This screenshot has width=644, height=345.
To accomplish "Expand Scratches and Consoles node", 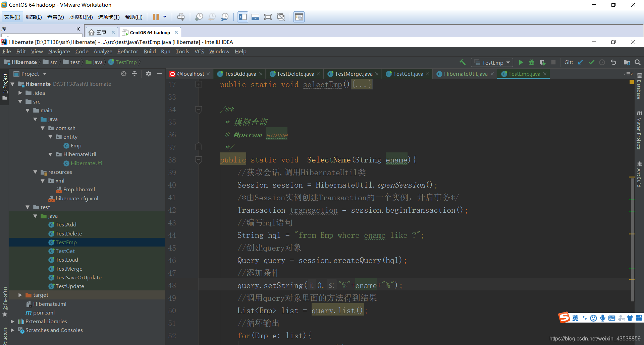I will pos(12,330).
